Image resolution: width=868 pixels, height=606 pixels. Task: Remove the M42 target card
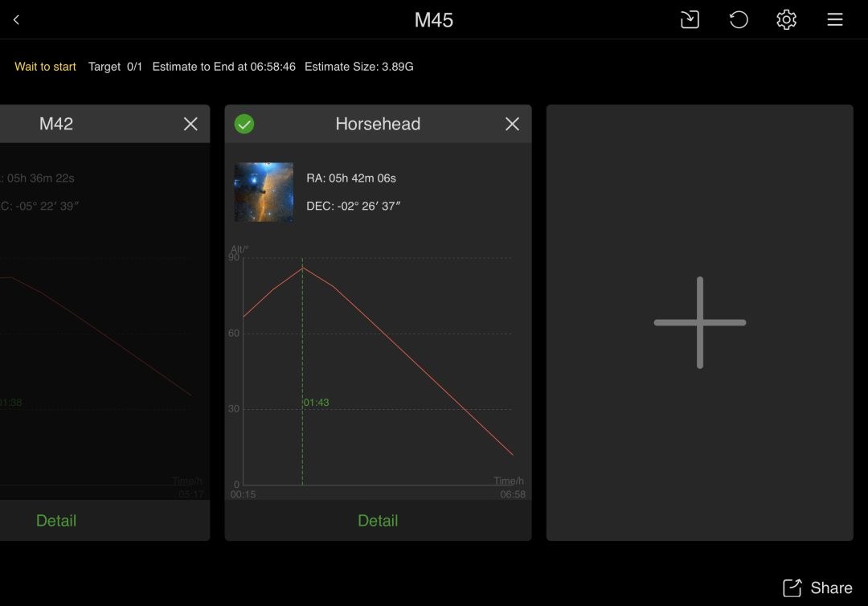pyautogui.click(x=190, y=124)
